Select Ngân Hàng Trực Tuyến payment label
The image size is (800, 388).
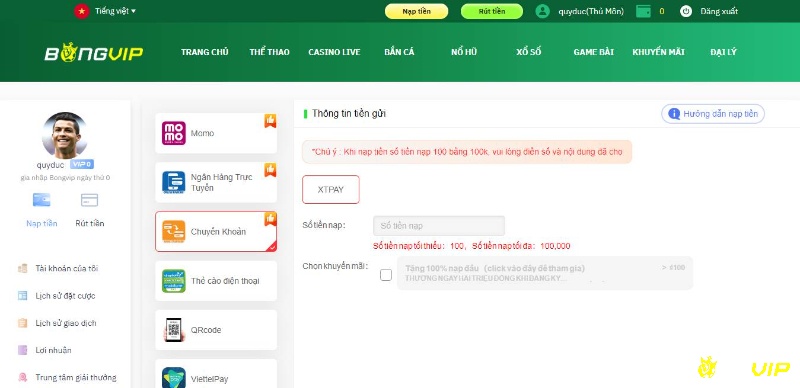point(221,182)
